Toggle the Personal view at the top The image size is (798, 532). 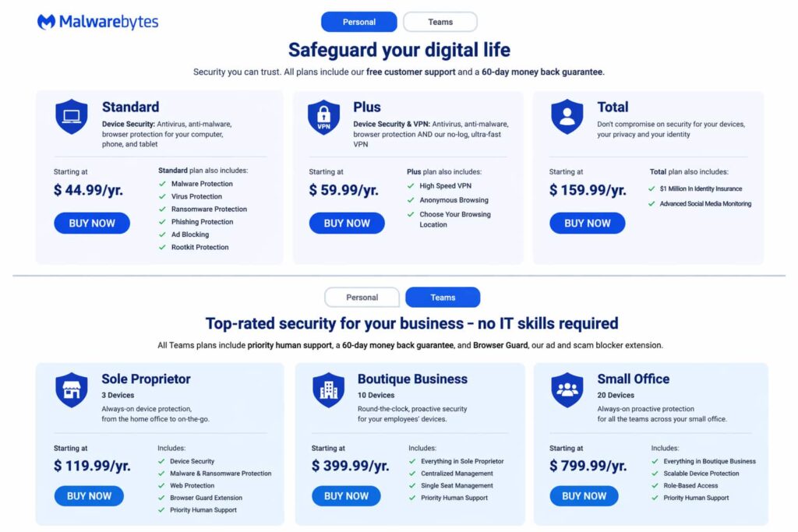click(358, 21)
